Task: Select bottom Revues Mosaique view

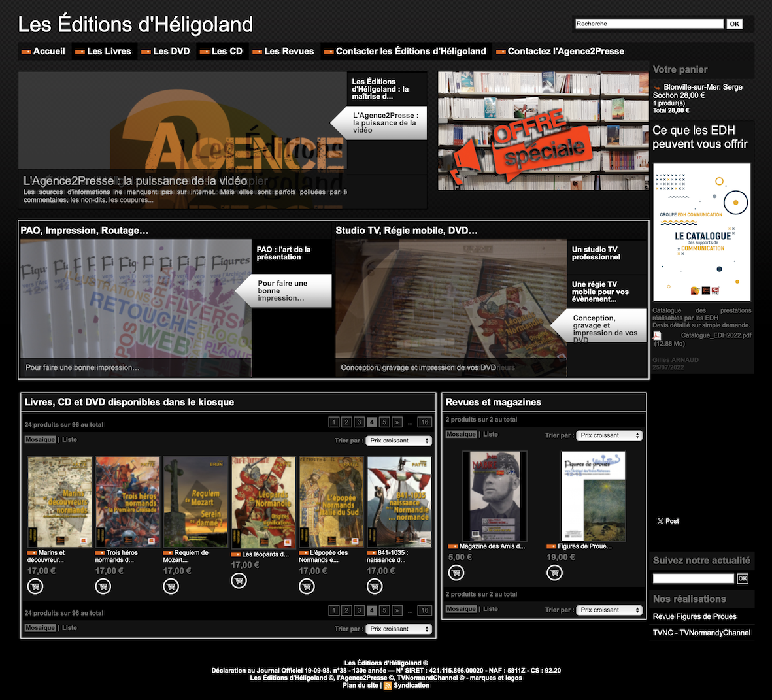Action: click(462, 609)
